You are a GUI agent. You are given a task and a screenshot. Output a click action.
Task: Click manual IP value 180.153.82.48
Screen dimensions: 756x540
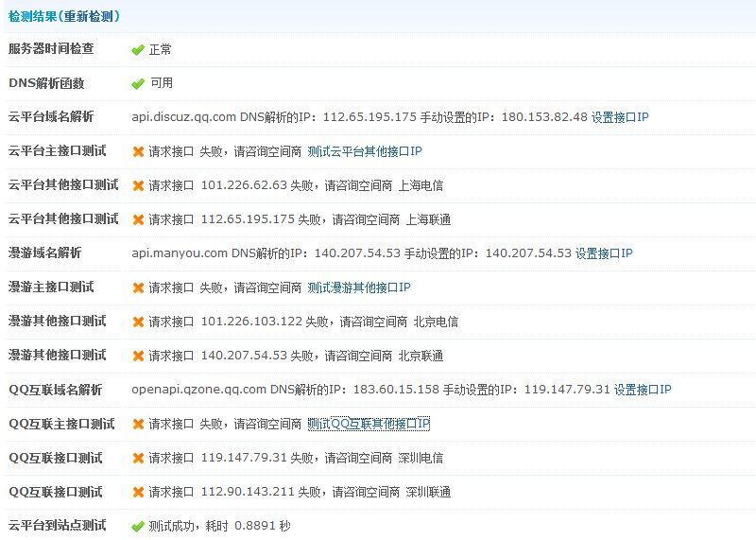point(544,117)
